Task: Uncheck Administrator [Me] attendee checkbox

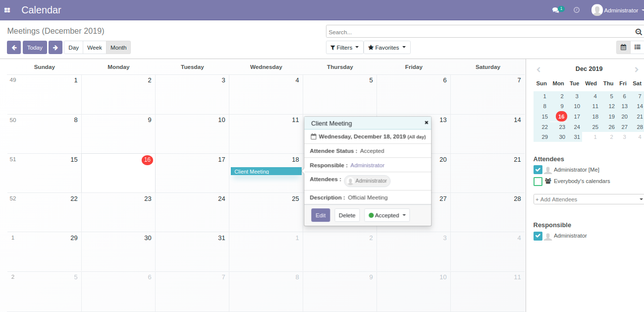Action: [x=538, y=170]
